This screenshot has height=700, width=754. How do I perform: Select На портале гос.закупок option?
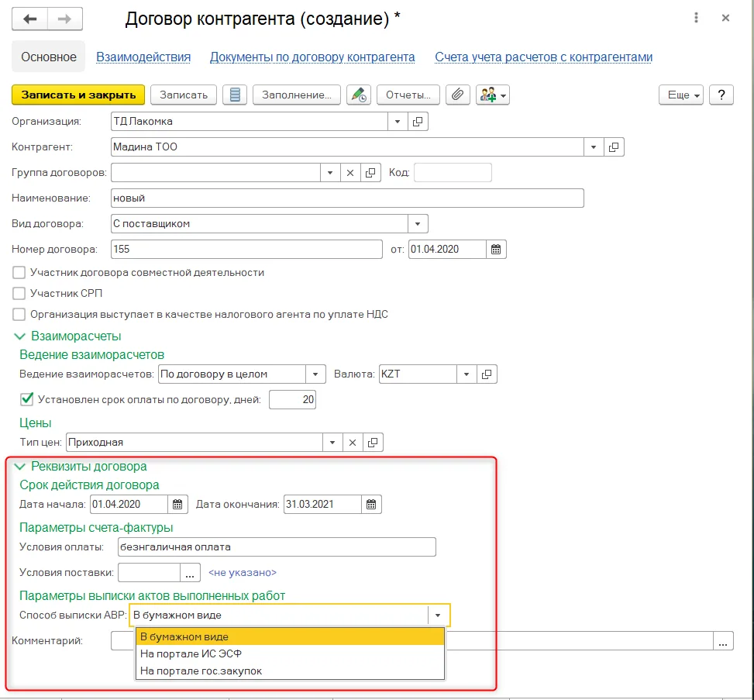pos(290,671)
